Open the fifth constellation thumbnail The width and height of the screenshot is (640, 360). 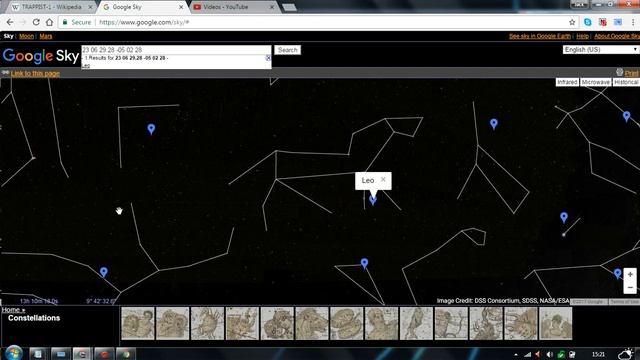277,323
